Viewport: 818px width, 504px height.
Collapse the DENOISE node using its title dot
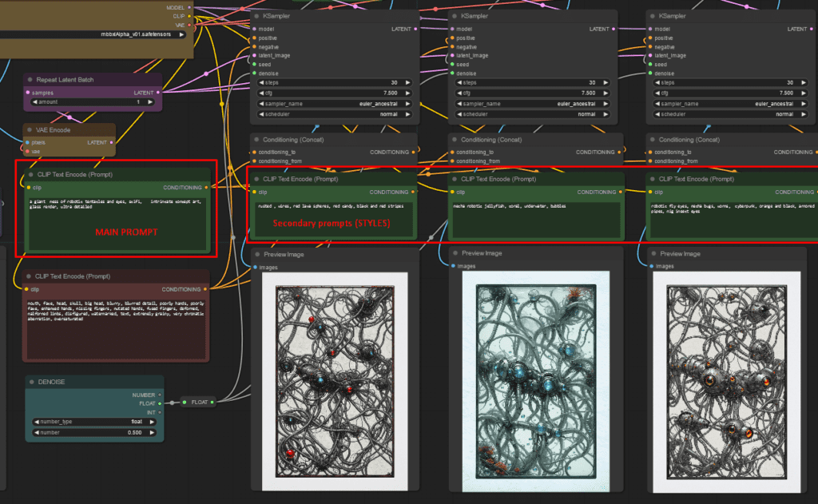pos(29,382)
